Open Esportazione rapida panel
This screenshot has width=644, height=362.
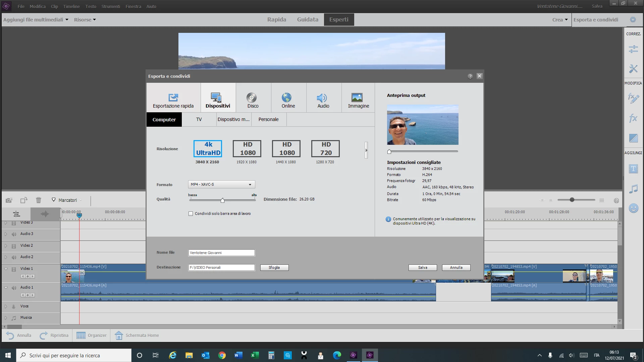click(x=173, y=98)
